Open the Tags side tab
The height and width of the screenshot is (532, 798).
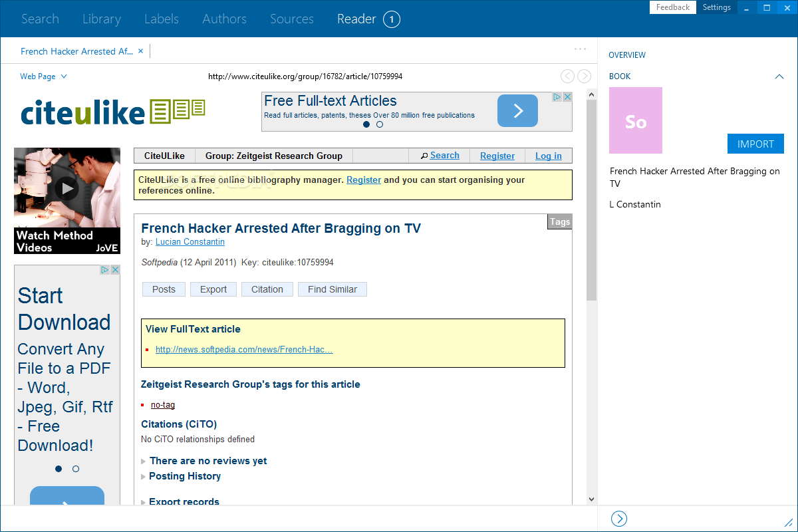(x=560, y=222)
